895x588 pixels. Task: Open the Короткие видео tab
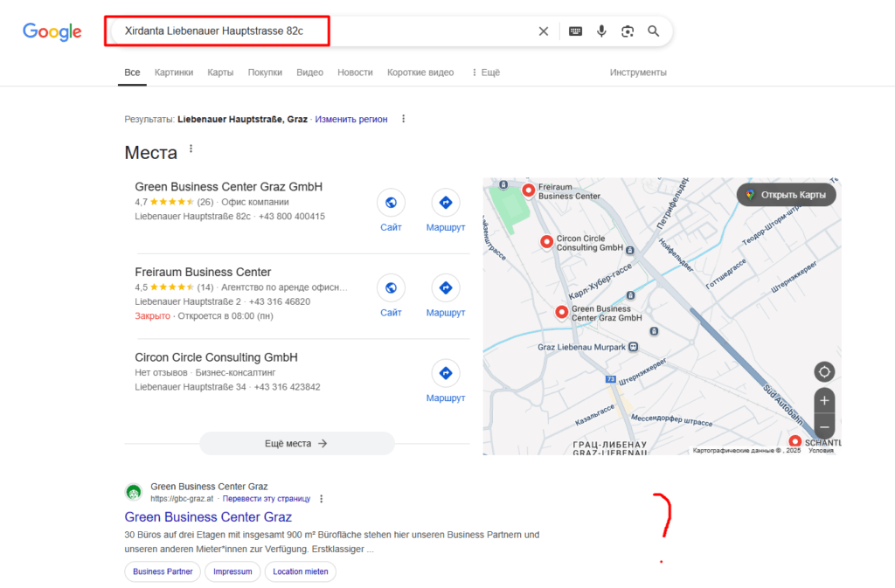(x=420, y=73)
